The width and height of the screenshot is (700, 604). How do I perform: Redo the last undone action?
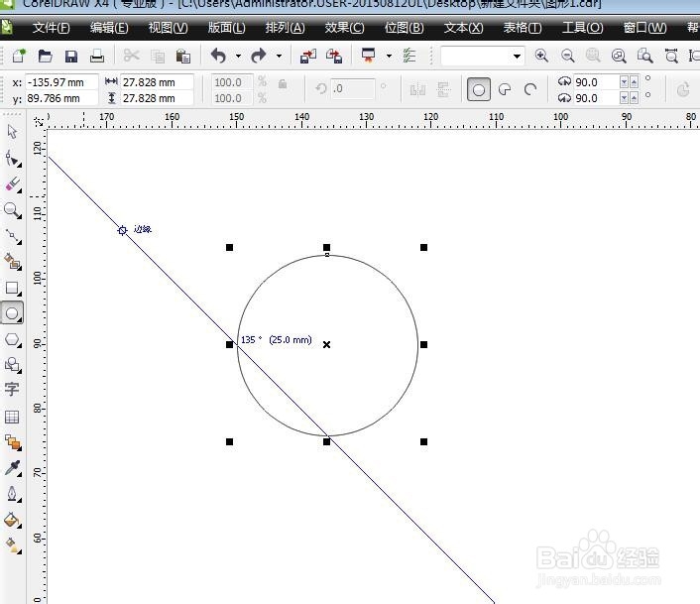point(259,56)
